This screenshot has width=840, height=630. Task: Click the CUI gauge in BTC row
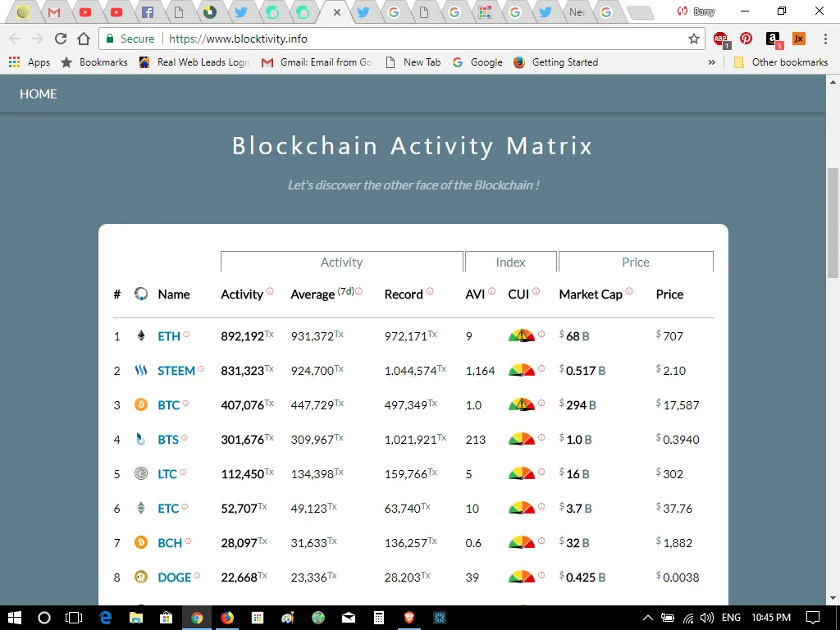tap(521, 404)
